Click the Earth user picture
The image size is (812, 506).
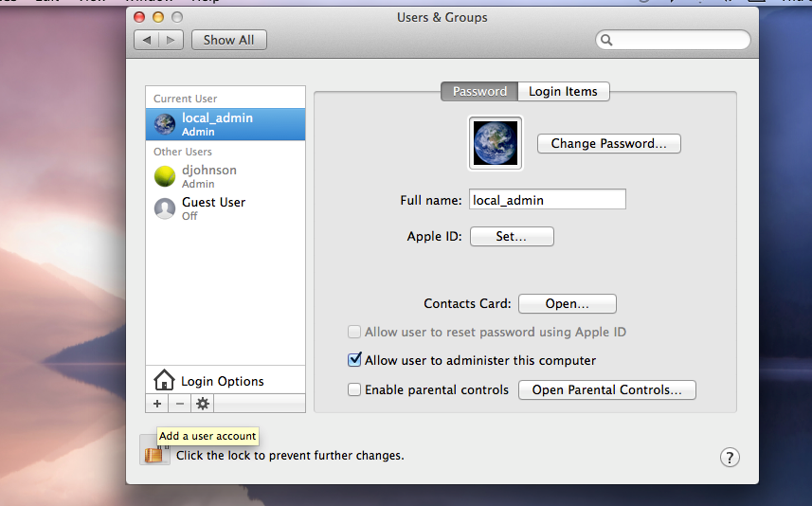(496, 143)
